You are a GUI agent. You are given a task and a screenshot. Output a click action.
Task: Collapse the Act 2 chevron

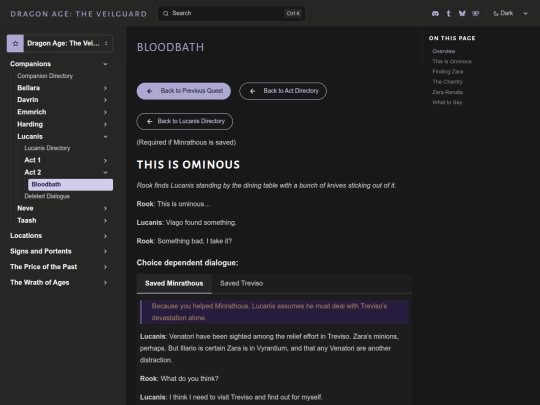105,173
